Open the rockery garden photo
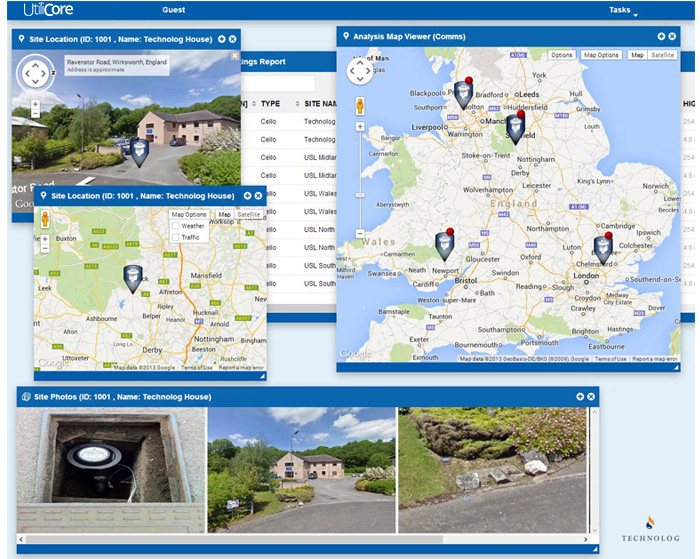This screenshot has width=700, height=559. [492, 470]
